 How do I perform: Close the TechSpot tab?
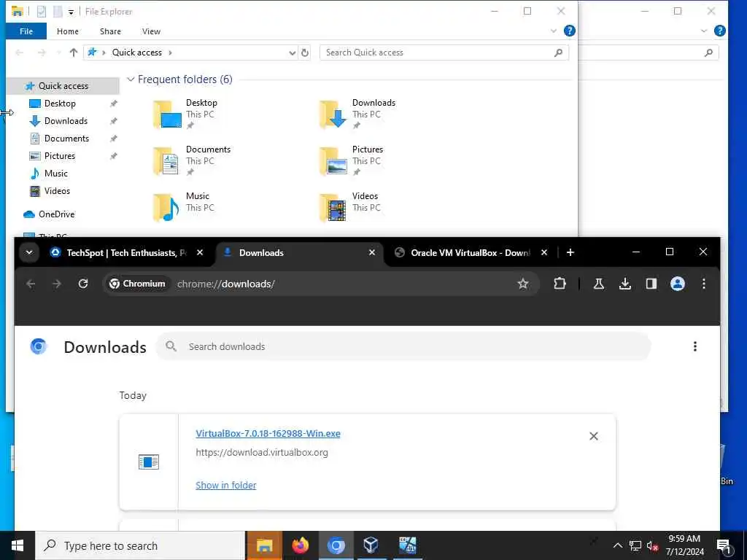(200, 252)
